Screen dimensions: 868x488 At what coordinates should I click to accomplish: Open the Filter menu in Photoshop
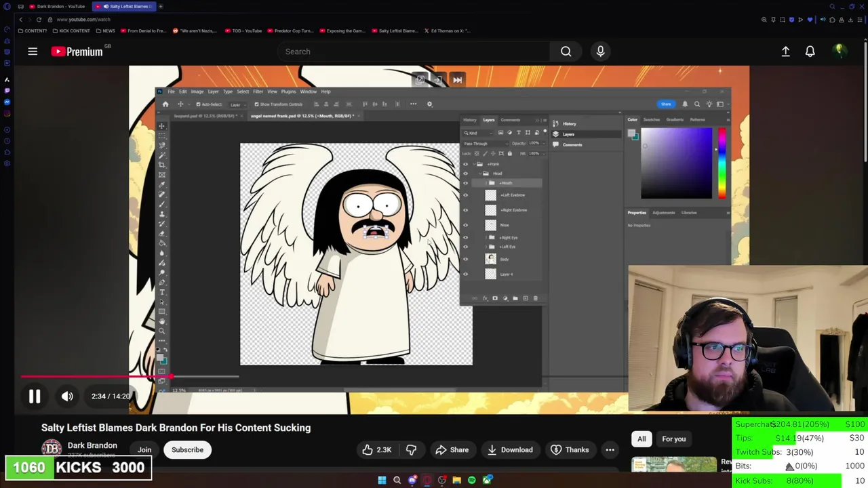(x=258, y=91)
